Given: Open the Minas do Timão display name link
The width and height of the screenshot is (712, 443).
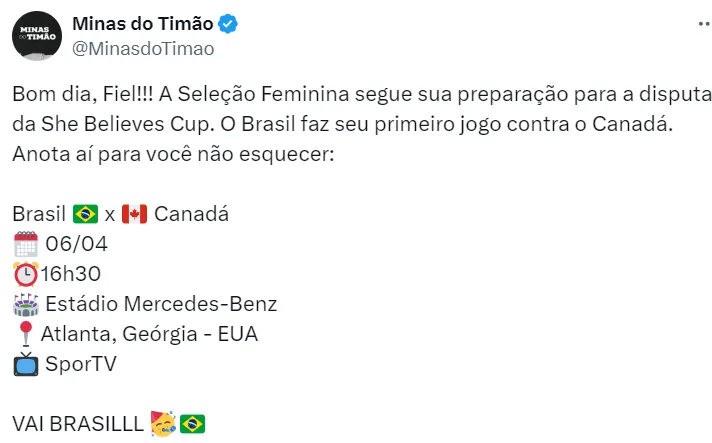Looking at the screenshot, I should coord(144,24).
